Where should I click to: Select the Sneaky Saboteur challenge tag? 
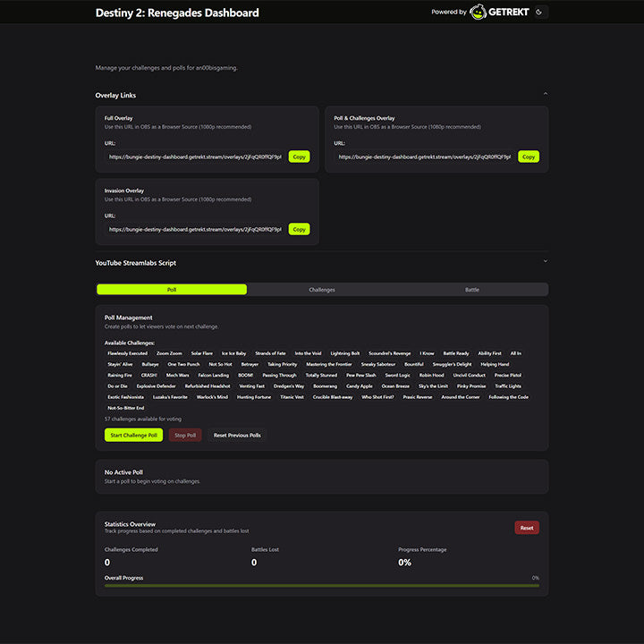tap(378, 364)
